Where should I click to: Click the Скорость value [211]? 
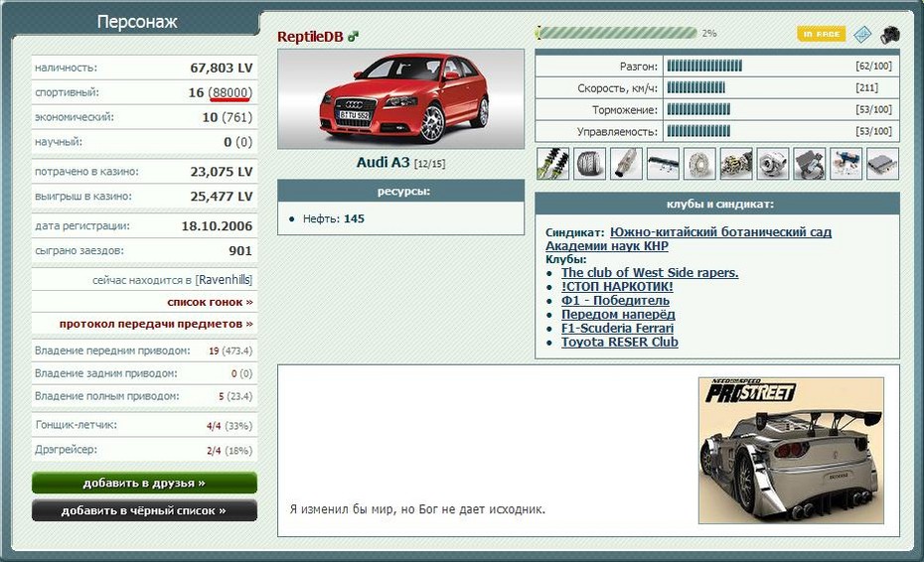pos(866,87)
